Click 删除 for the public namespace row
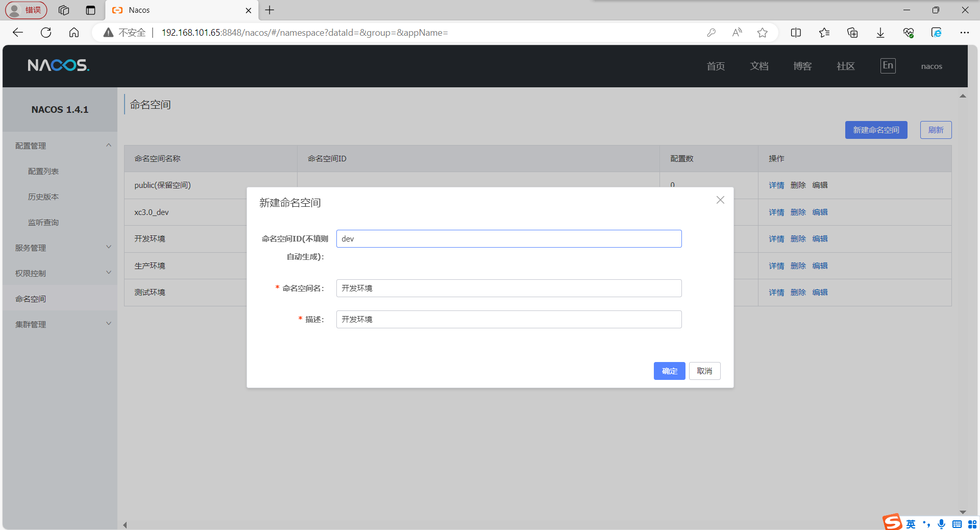Image resolution: width=980 pixels, height=530 pixels. point(798,185)
